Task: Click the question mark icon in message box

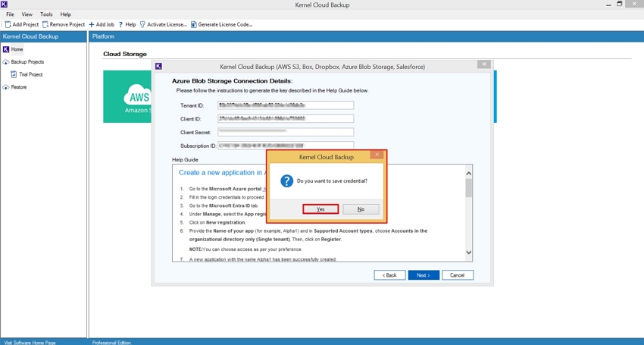Action: 286,181
